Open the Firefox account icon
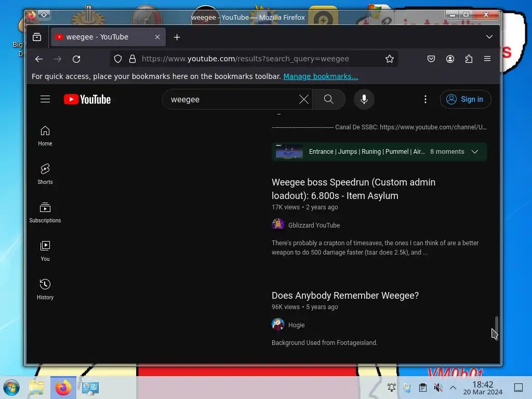This screenshot has width=532, height=399. (450, 59)
